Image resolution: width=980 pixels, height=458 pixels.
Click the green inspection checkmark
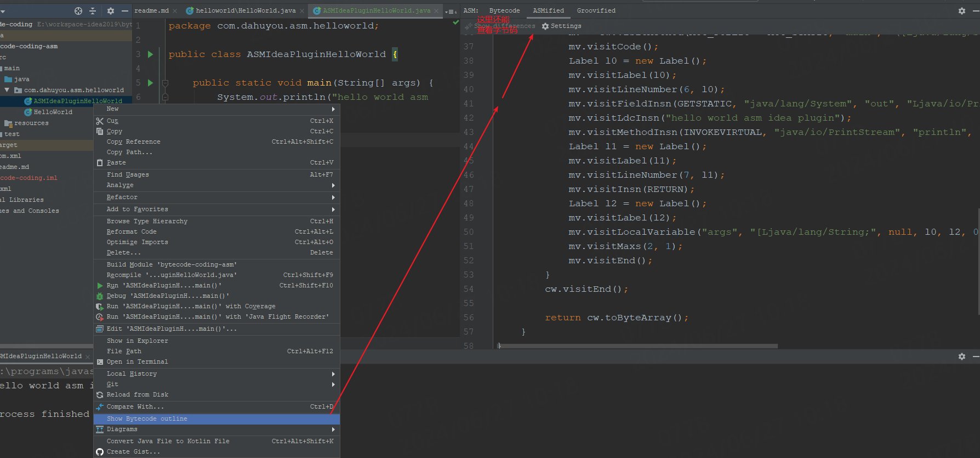[455, 23]
